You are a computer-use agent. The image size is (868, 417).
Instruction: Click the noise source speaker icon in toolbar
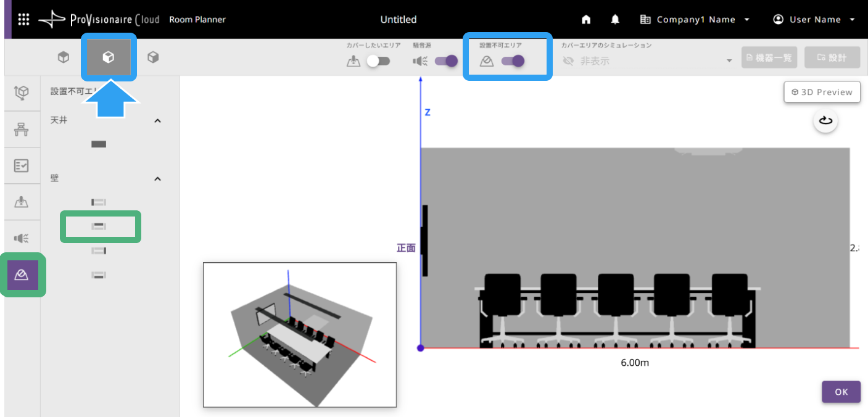[x=420, y=61]
